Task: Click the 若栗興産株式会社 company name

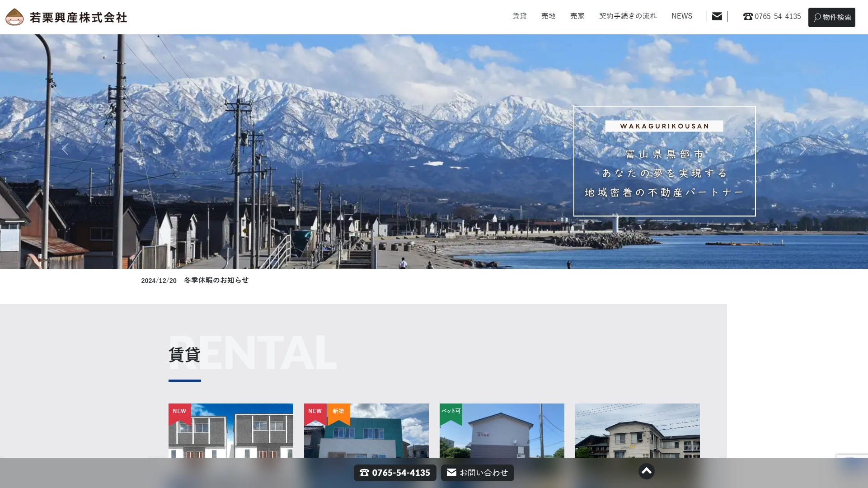Action: point(79,18)
